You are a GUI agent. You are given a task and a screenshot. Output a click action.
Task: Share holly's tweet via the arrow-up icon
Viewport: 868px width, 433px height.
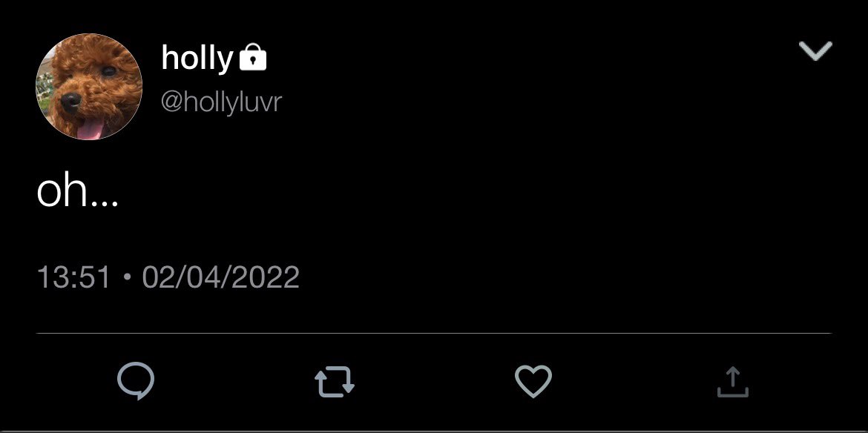[732, 382]
